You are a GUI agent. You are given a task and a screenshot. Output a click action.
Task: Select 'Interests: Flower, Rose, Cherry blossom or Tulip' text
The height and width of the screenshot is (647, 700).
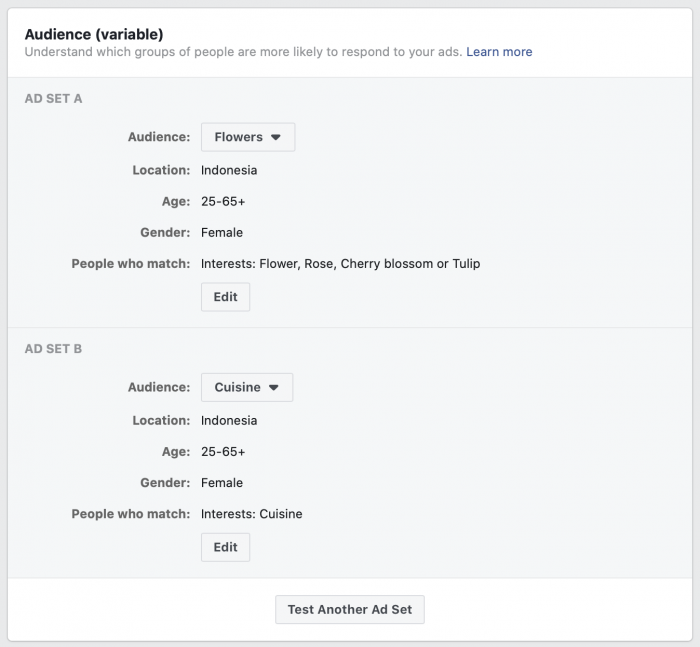[341, 264]
